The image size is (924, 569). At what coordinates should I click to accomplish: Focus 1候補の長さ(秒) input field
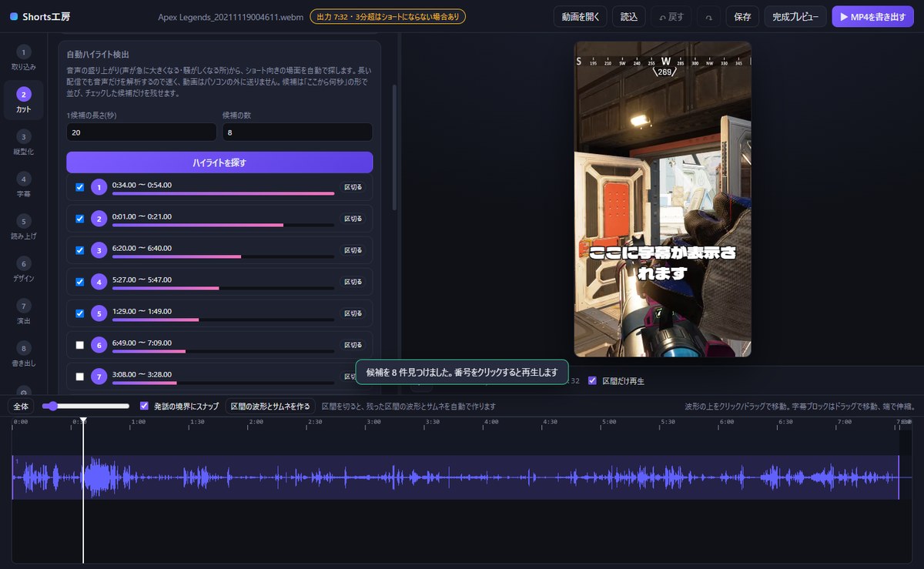coord(142,132)
